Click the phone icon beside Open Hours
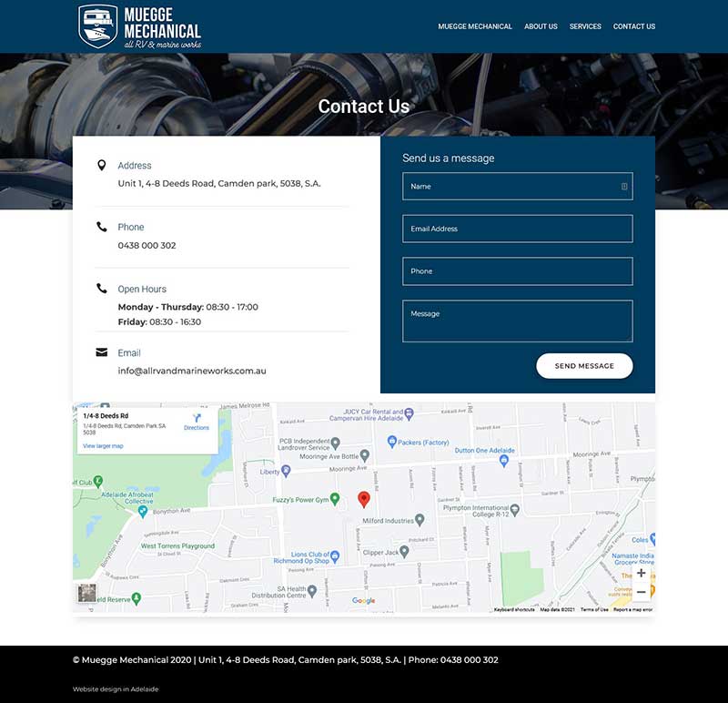 point(102,288)
